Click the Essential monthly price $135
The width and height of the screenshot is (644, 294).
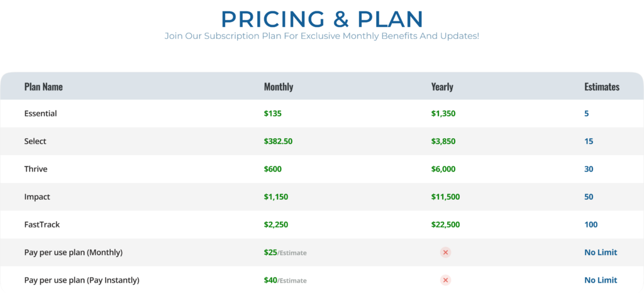[273, 114]
